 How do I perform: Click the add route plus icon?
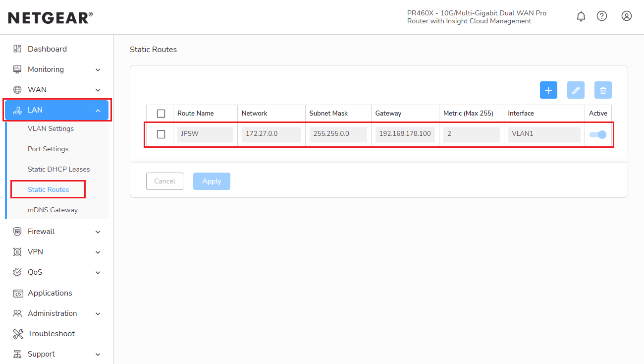click(548, 90)
